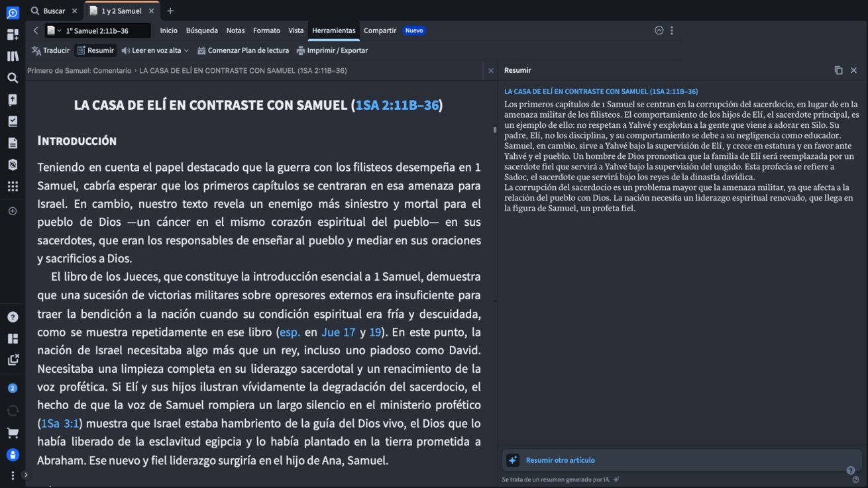Open the Formato menu
Image resolution: width=868 pixels, height=488 pixels.
click(266, 30)
